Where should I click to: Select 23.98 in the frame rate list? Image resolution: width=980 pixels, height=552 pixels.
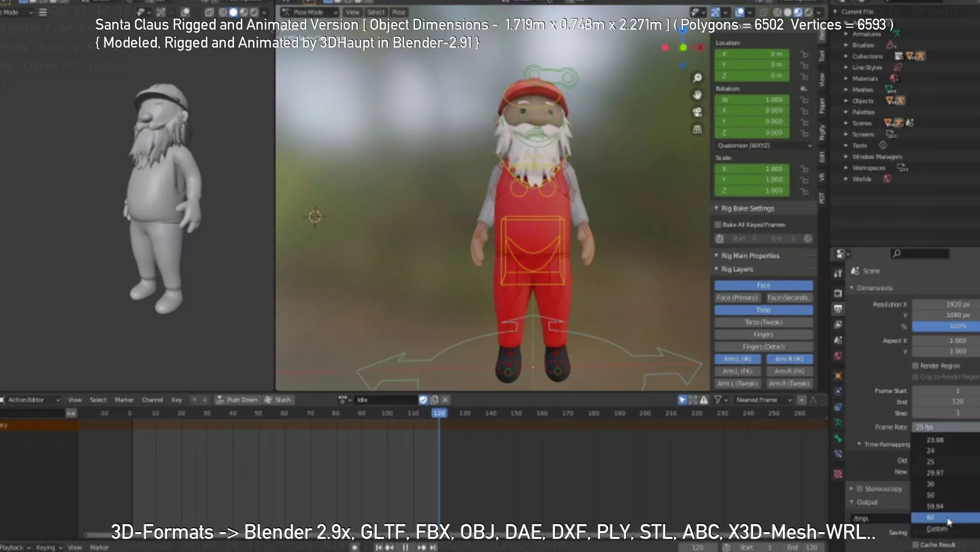pyautogui.click(x=945, y=440)
